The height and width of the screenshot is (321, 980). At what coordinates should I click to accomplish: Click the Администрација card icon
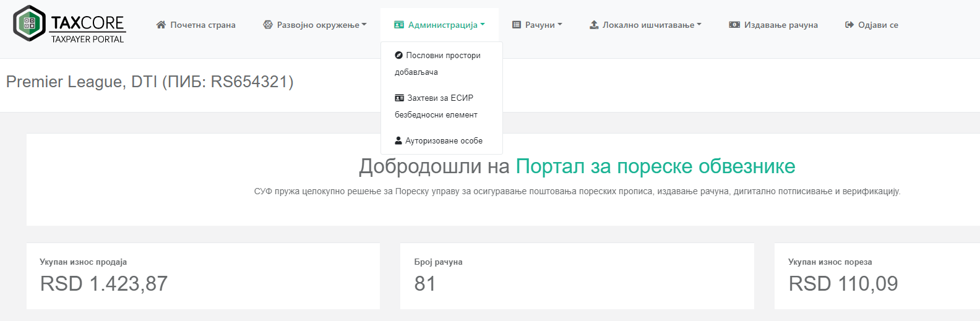pos(399,25)
